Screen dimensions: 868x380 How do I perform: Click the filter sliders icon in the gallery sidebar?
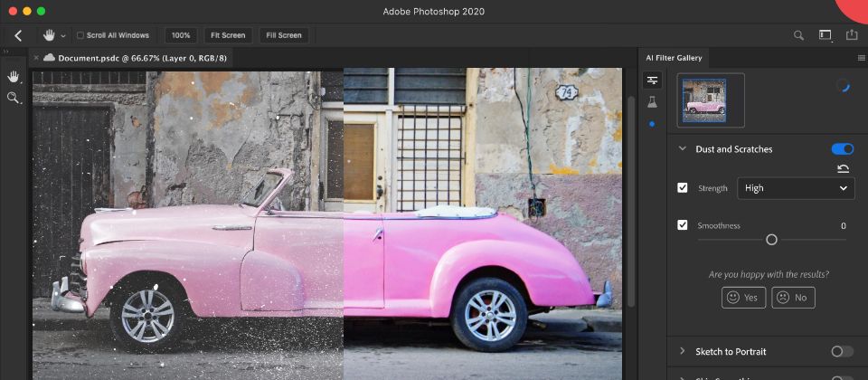pos(652,81)
